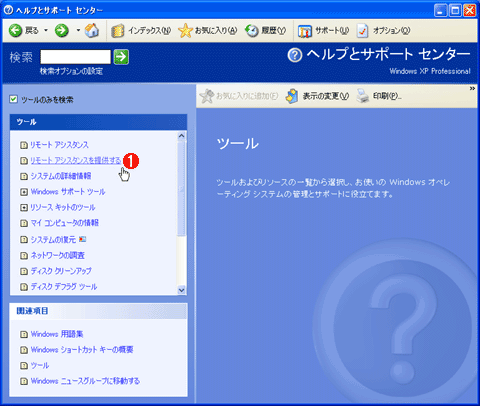480x406 pixels.
Task: Click the green search go arrow button
Action: (121, 57)
